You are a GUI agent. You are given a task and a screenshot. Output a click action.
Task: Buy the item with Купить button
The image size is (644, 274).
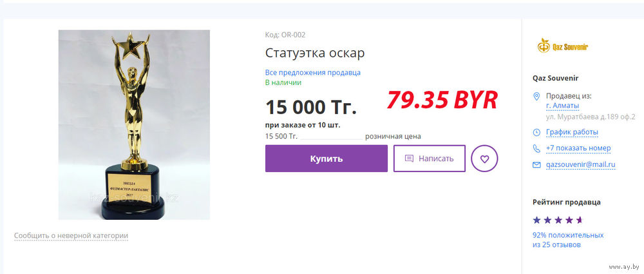point(326,159)
